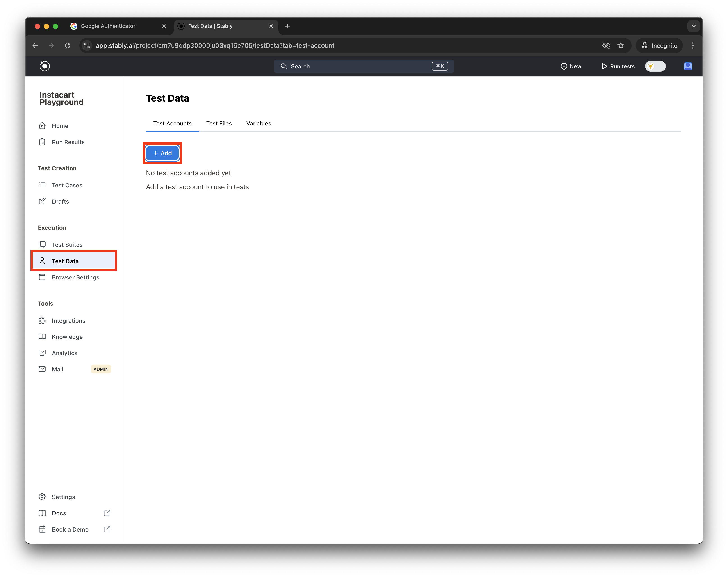Open Browser Settings in sidebar
This screenshot has height=577, width=728.
75,277
